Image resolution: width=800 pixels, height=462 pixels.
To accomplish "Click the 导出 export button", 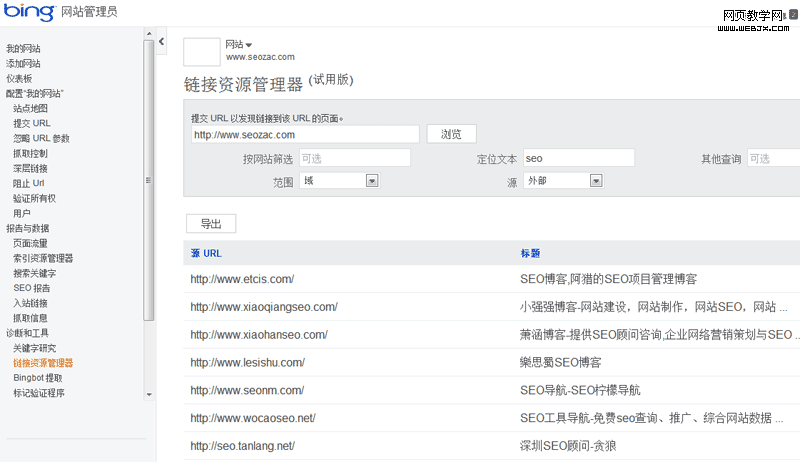I will 211,224.
